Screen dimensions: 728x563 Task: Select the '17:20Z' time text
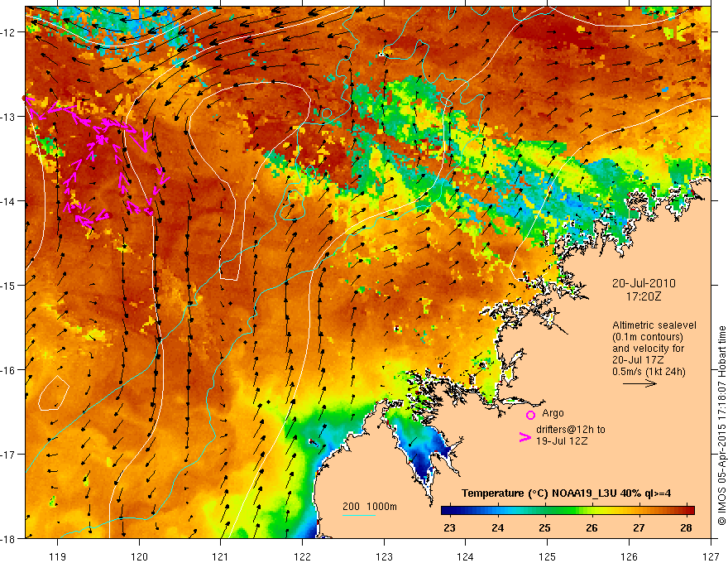click(643, 296)
